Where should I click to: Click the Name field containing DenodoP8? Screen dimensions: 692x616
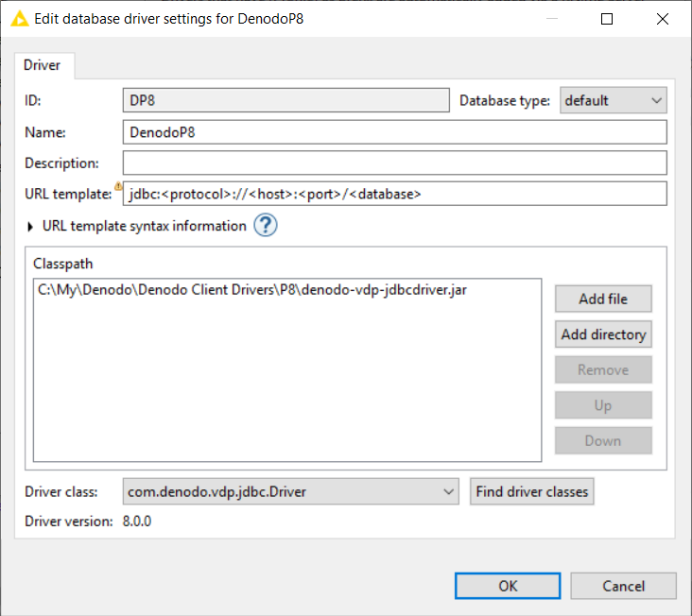(394, 132)
